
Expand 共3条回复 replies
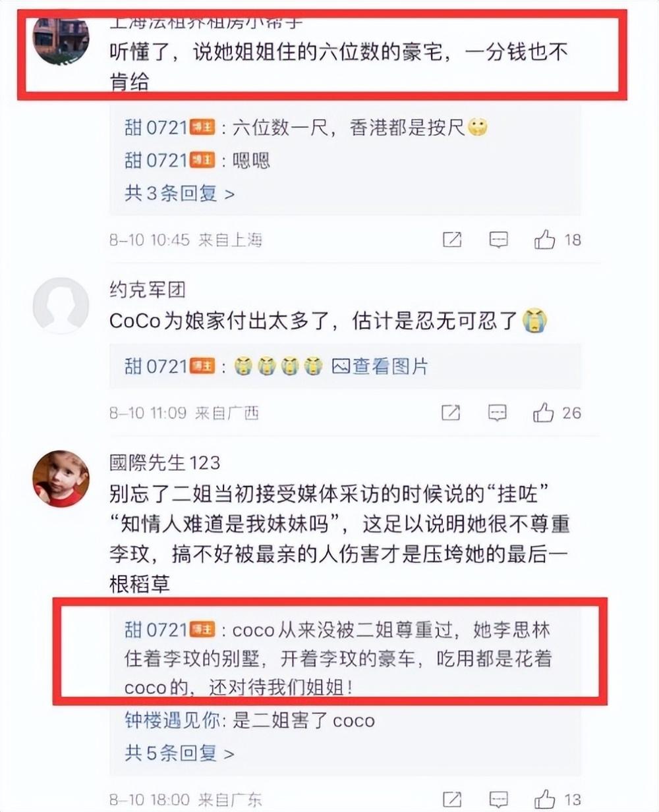pos(179,194)
